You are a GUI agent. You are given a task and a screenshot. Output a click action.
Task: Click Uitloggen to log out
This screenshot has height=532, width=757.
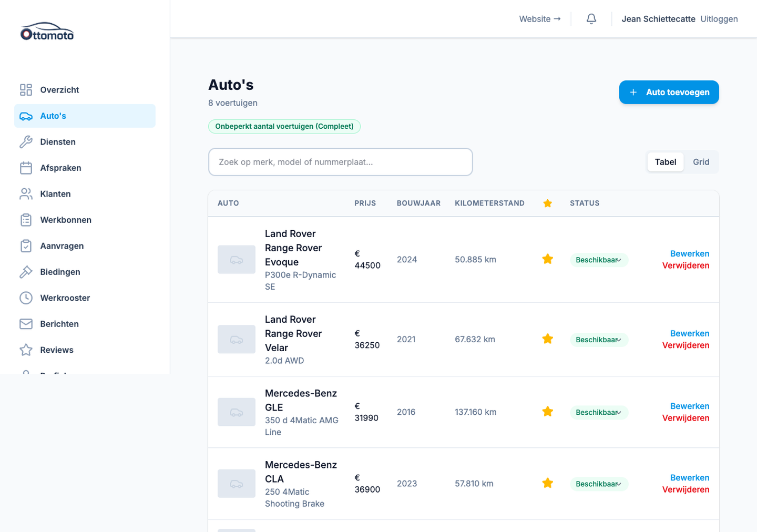point(719,19)
